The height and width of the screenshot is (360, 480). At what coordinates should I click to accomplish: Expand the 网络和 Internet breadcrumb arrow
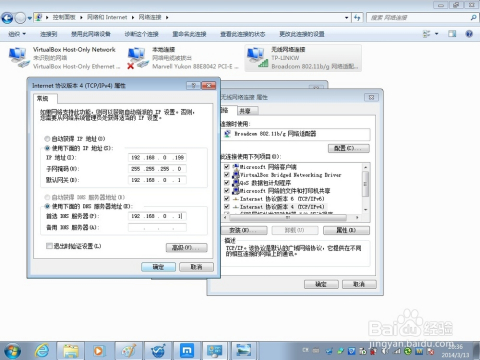[x=133, y=17]
